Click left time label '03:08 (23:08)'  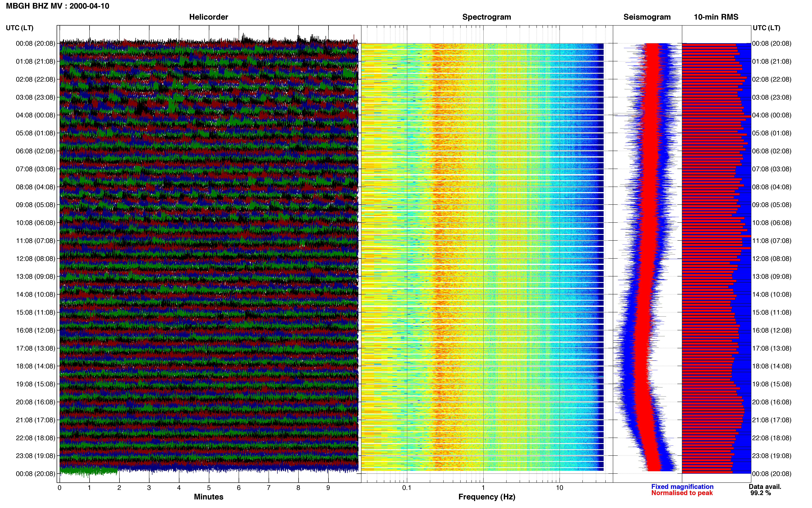(35, 97)
